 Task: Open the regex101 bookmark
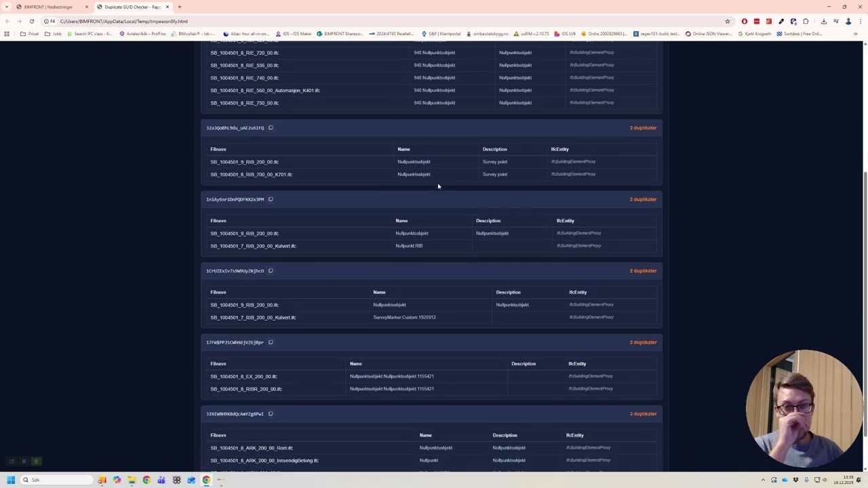pyautogui.click(x=656, y=34)
